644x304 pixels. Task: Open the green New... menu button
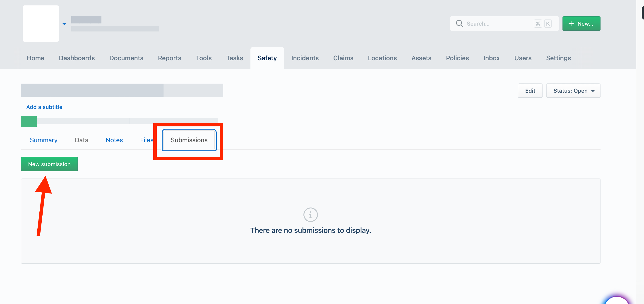click(x=581, y=24)
